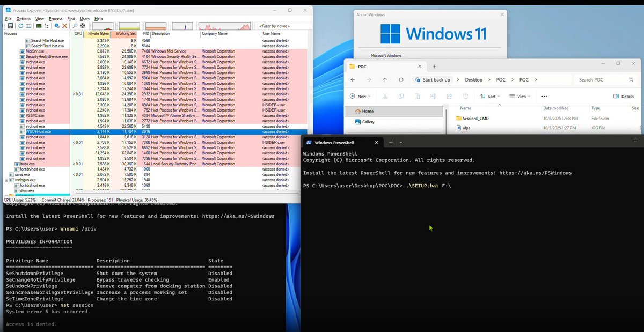Image resolution: width=644 pixels, height=332 pixels.
Task: Click Paste icon in File Explorer toolbar
Action: click(x=418, y=96)
